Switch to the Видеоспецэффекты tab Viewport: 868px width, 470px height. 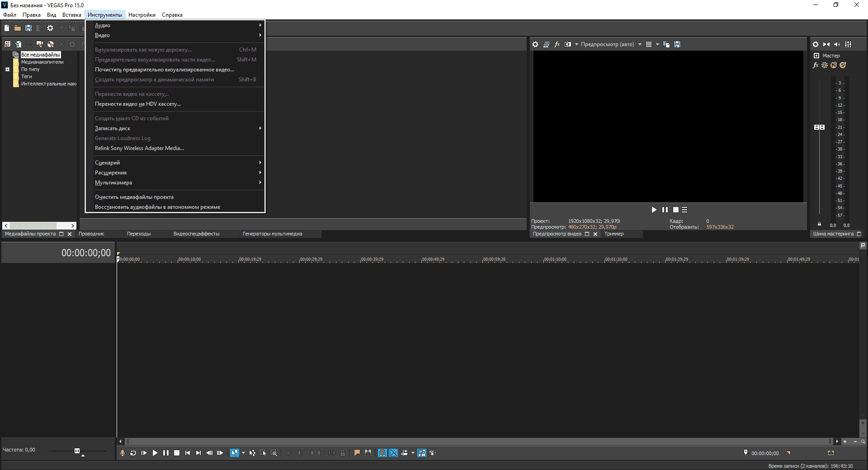(x=196, y=234)
